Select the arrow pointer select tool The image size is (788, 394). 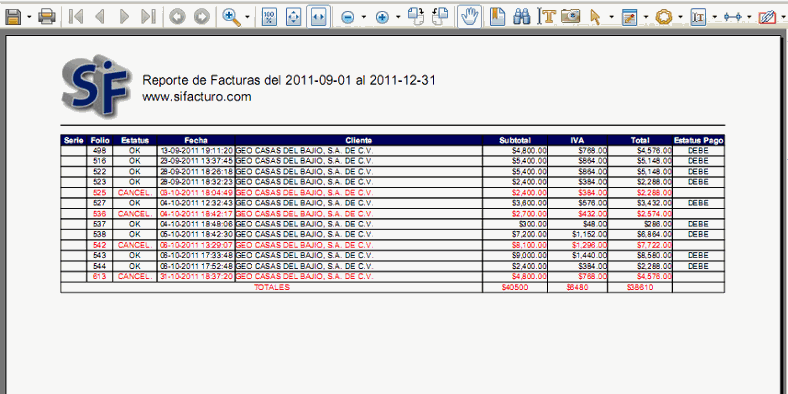(595, 17)
